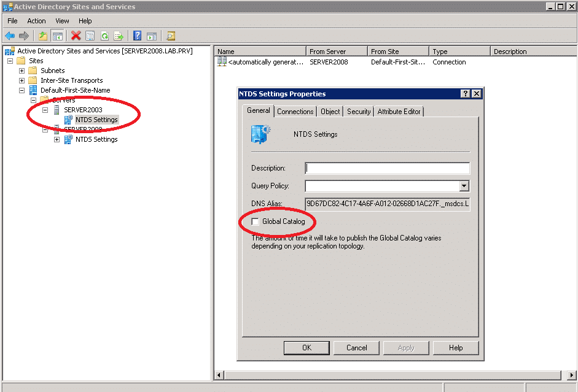Expand the bottom NTDS Settings node with plus sign
The image size is (578, 392).
pos(57,139)
